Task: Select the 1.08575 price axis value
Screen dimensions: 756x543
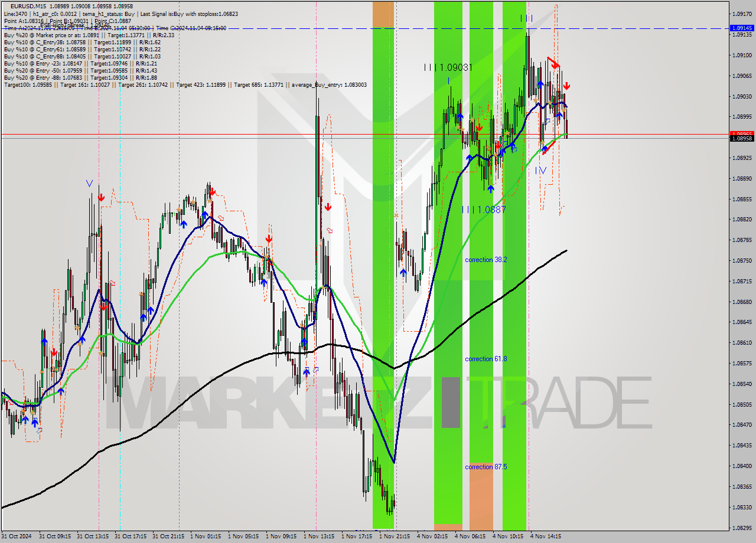Action: click(x=742, y=364)
